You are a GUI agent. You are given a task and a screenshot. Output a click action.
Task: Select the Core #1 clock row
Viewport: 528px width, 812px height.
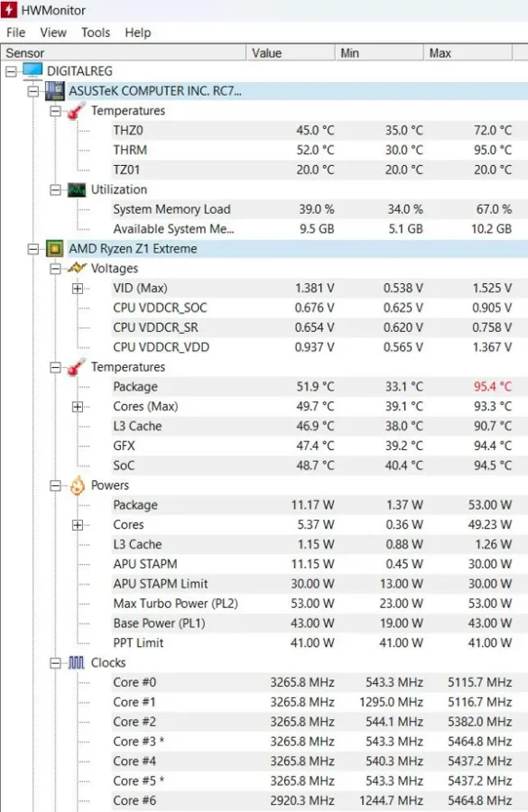[x=320, y=702]
